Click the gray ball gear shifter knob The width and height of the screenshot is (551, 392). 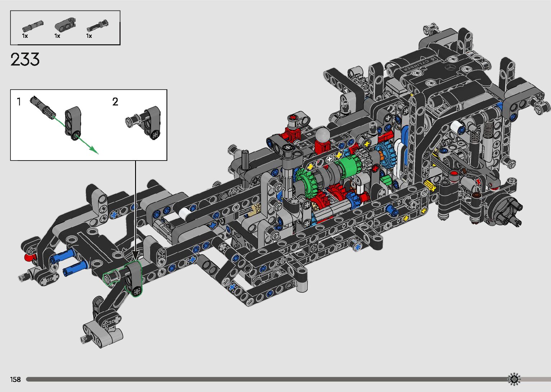[x=323, y=135]
